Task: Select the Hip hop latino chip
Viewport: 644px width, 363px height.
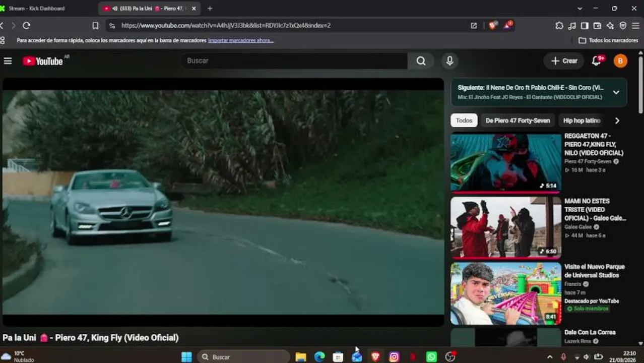Action: pyautogui.click(x=582, y=120)
